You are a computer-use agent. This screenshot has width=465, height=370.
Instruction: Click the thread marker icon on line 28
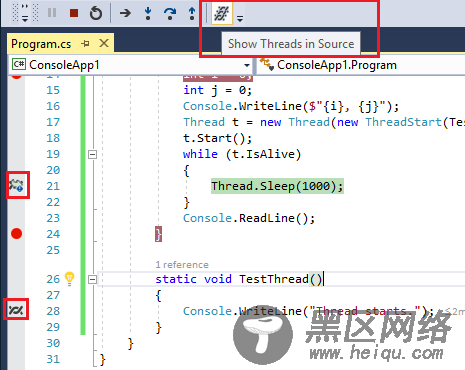point(16,310)
